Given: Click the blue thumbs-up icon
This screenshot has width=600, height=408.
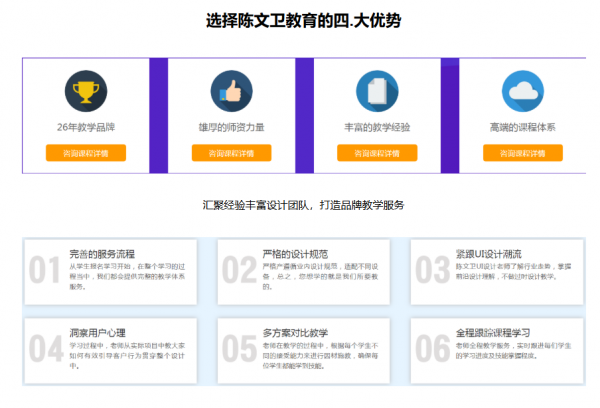Looking at the screenshot, I should click(232, 91).
